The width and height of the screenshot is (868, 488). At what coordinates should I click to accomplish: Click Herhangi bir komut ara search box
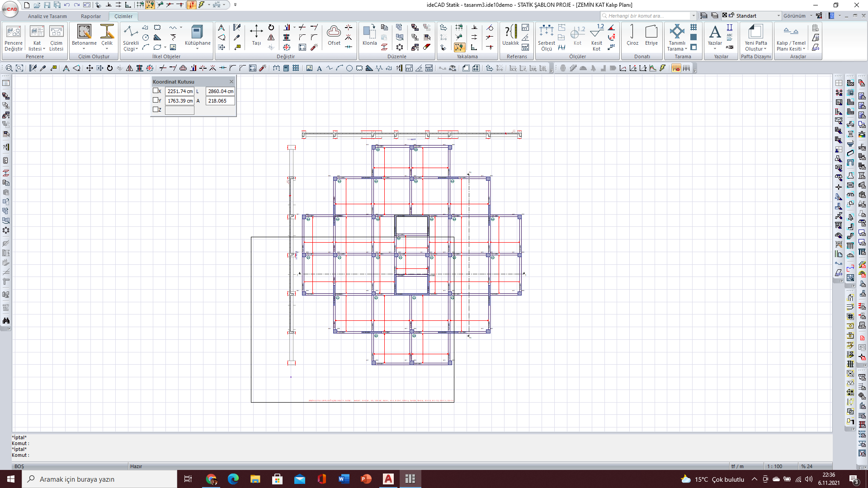click(646, 16)
